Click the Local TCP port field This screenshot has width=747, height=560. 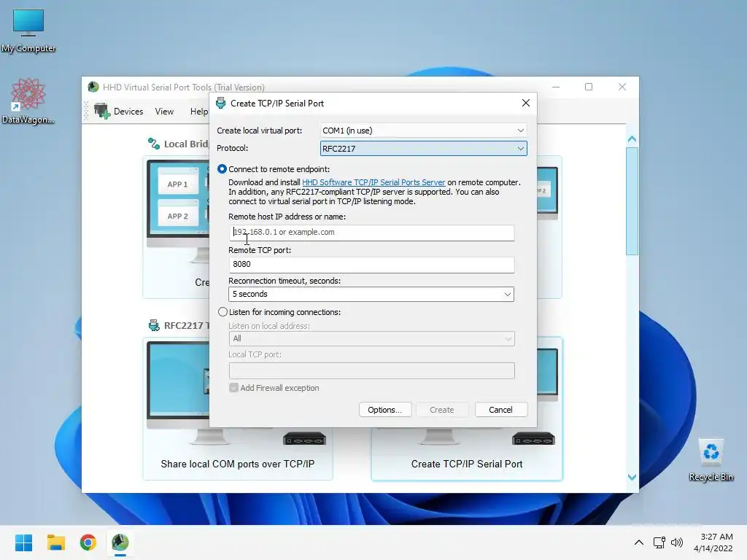pos(371,370)
